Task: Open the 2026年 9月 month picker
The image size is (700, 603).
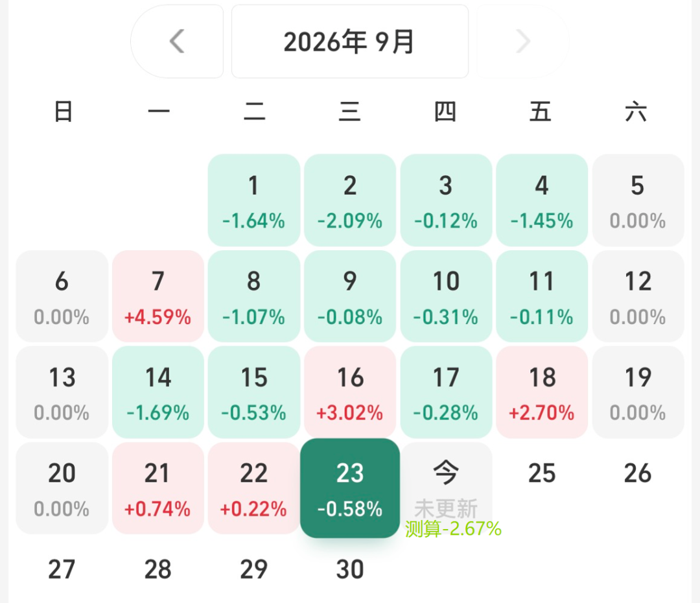Action: click(349, 41)
